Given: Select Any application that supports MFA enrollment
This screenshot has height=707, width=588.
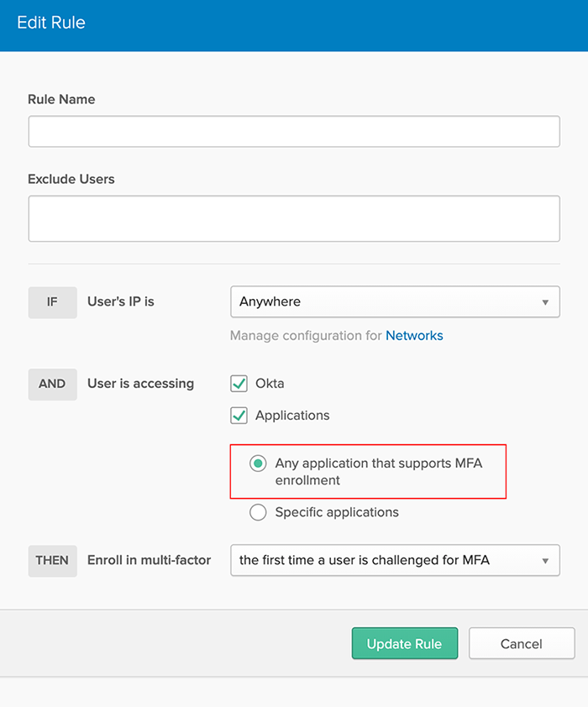Looking at the screenshot, I should 258,463.
